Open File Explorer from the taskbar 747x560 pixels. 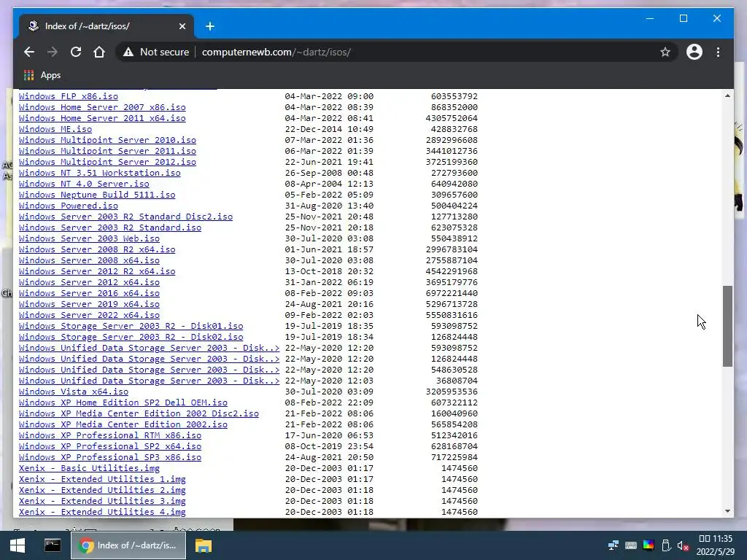pyautogui.click(x=204, y=545)
